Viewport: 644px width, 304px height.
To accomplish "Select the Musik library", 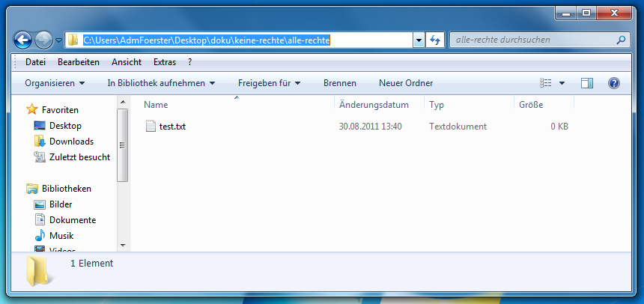I will tap(61, 236).
